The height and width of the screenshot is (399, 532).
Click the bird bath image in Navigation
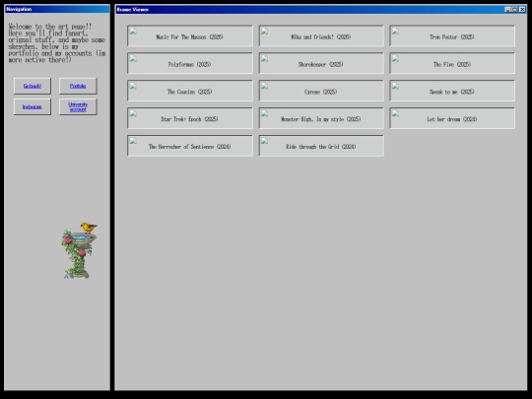click(x=79, y=251)
